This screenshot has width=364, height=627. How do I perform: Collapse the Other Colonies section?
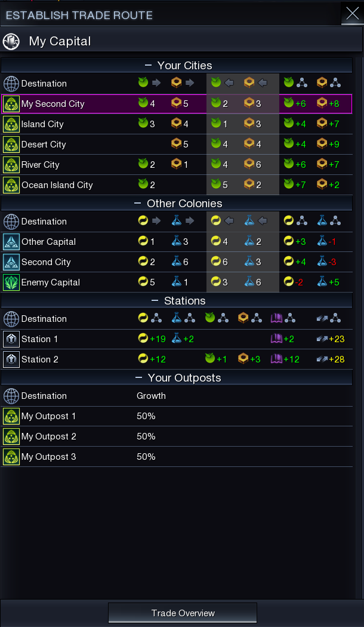(x=137, y=203)
